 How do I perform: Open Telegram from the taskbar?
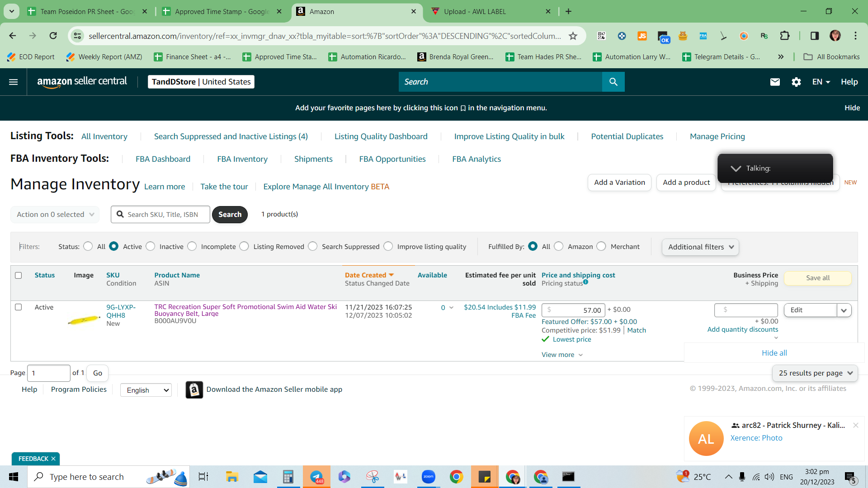tap(316, 477)
